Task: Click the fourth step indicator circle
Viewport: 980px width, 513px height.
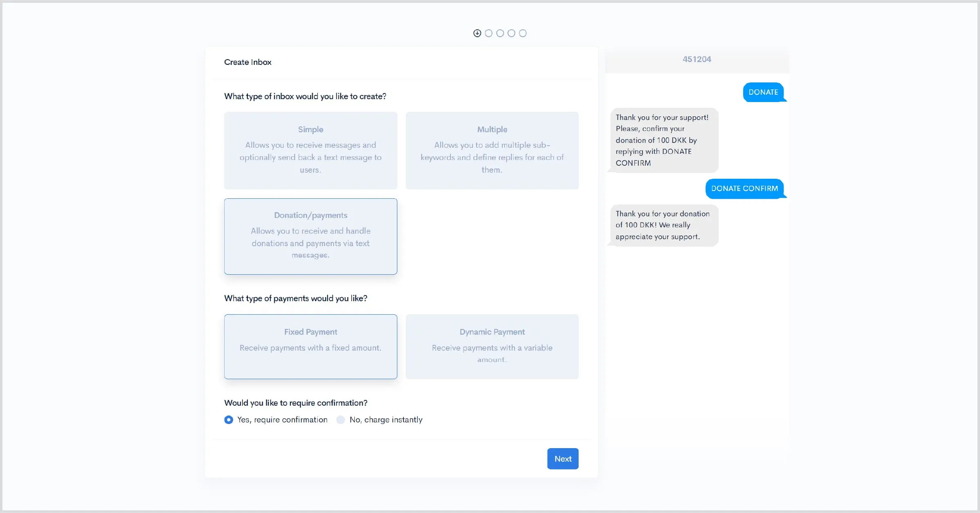Action: tap(511, 33)
